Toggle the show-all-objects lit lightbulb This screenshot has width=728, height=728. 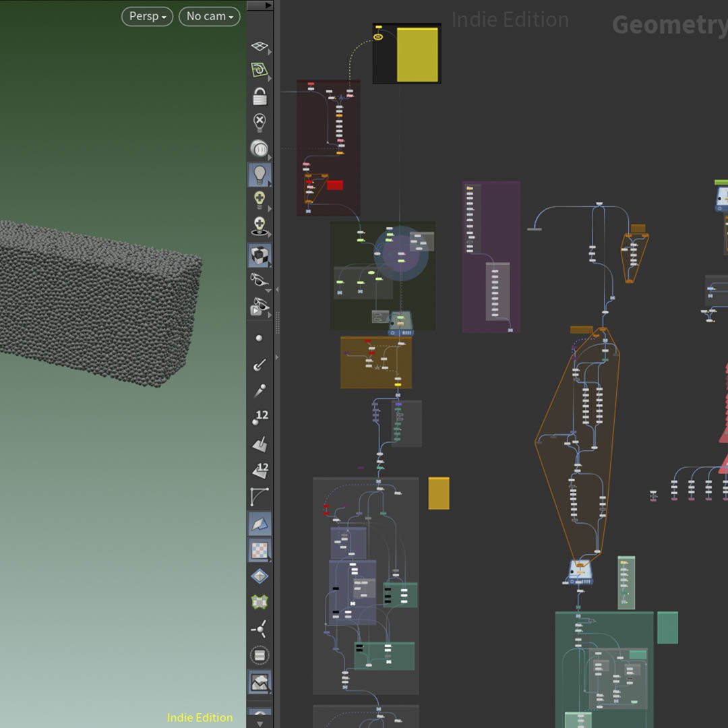coord(260,174)
